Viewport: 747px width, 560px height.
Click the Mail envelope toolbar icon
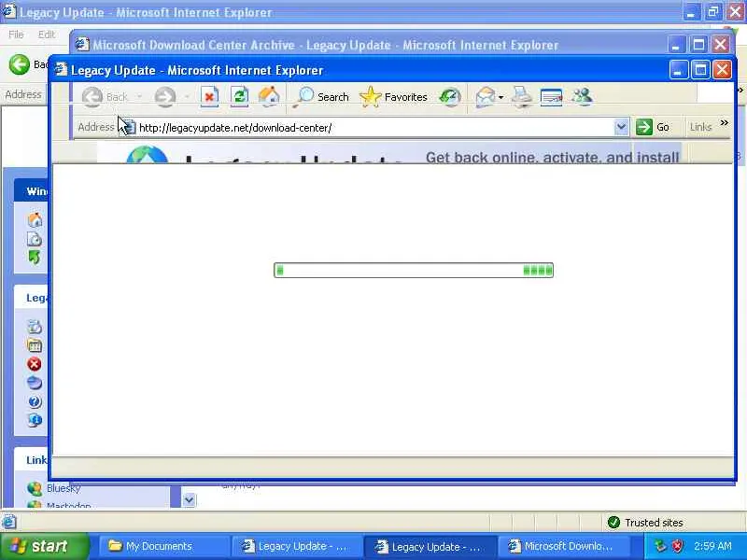485,97
